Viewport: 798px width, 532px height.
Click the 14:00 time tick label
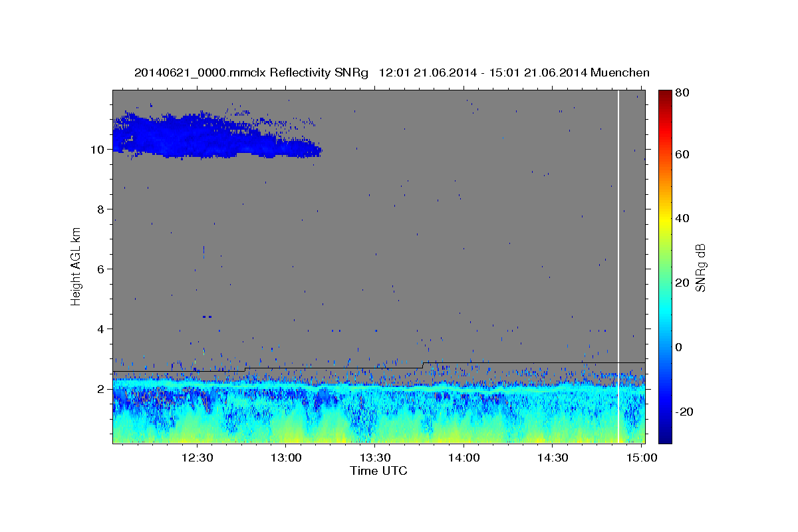[464, 458]
